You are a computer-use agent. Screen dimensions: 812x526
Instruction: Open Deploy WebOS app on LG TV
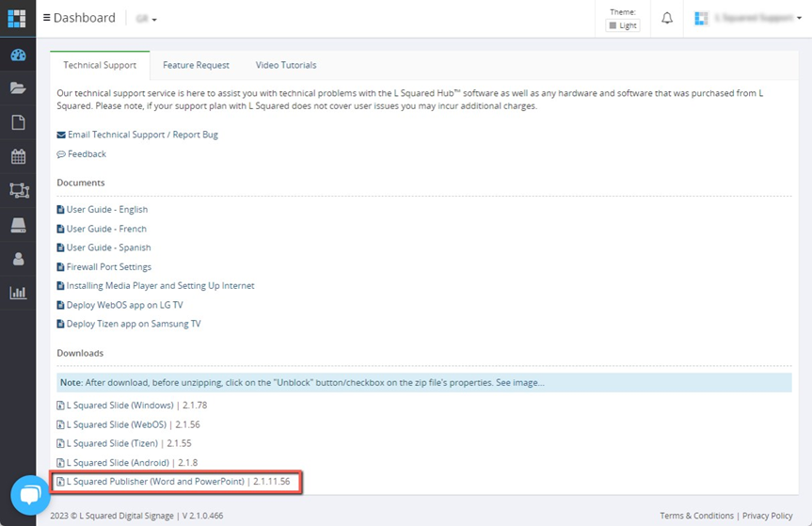tap(125, 305)
